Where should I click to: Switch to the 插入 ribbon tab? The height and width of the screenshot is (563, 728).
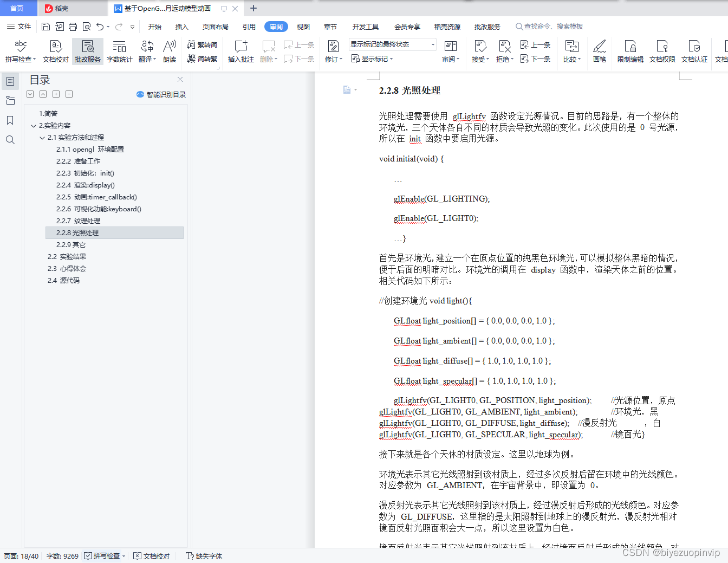[x=181, y=26]
